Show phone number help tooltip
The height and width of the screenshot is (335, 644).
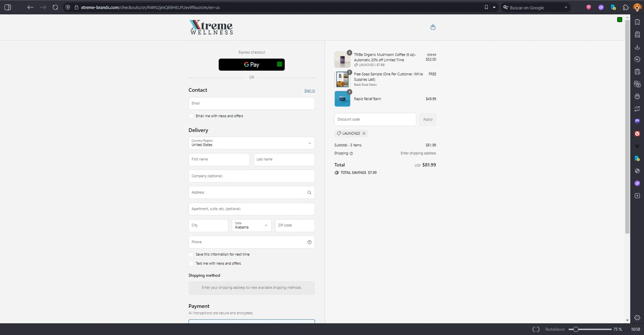tap(309, 242)
